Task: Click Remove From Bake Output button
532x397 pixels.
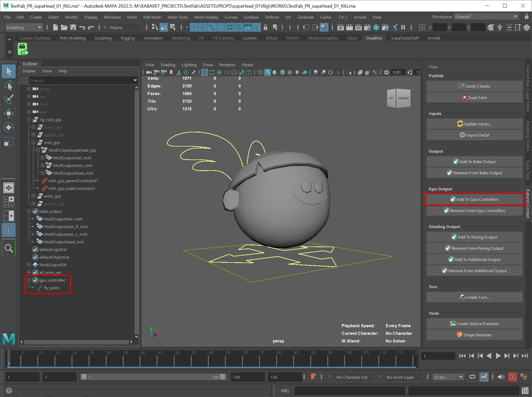Action: point(474,173)
